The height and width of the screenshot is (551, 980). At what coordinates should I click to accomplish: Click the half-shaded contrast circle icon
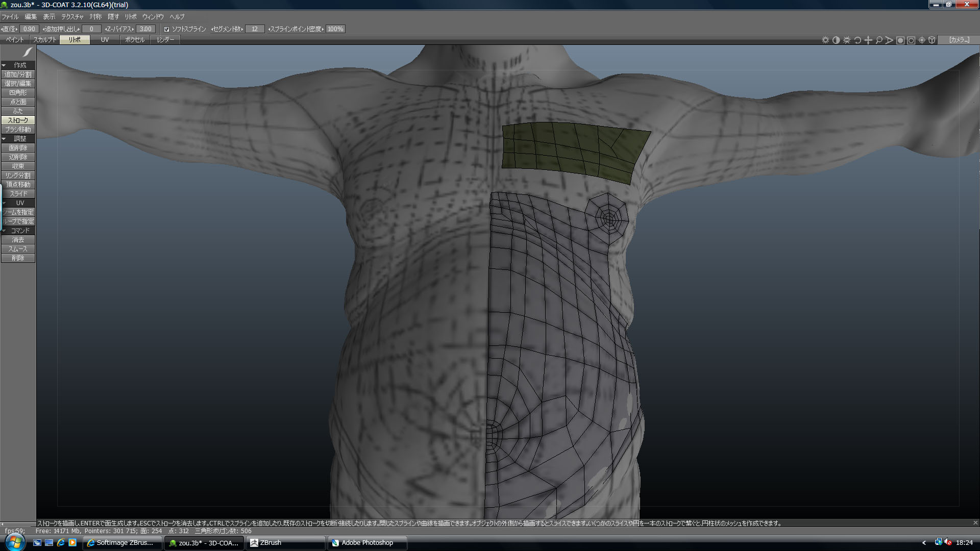tap(836, 40)
